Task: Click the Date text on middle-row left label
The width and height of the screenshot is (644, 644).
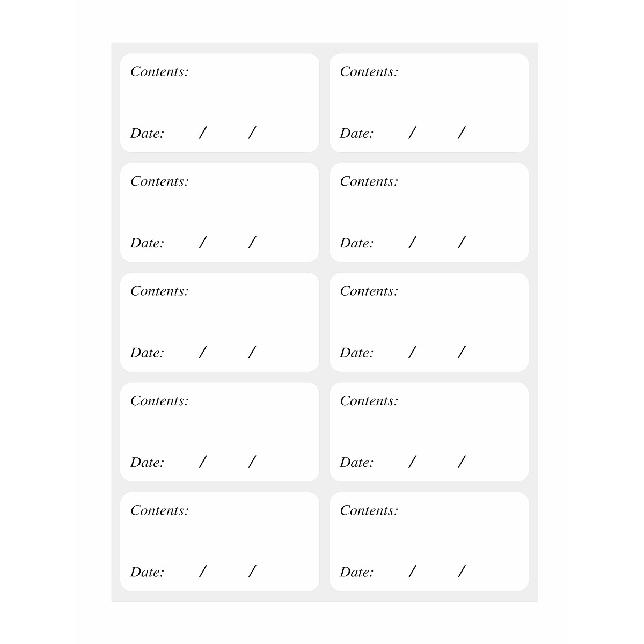Action: (x=147, y=353)
